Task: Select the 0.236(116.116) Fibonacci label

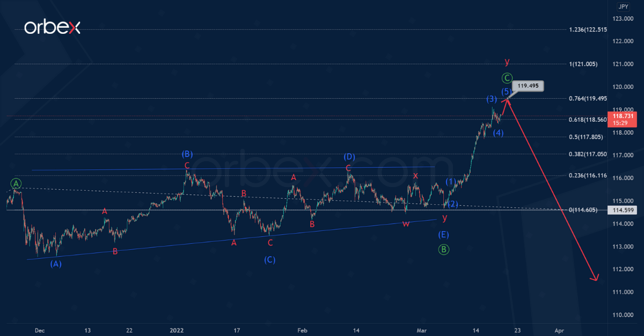Action: click(x=588, y=176)
